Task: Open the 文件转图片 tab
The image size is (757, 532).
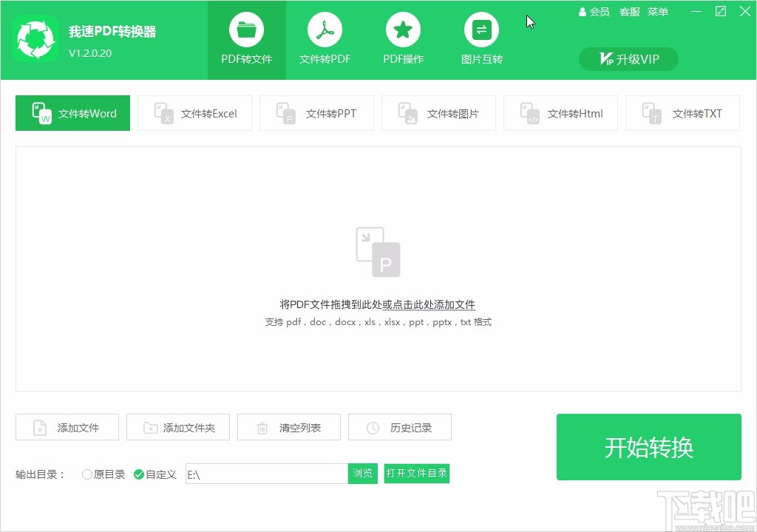Action: 438,113
